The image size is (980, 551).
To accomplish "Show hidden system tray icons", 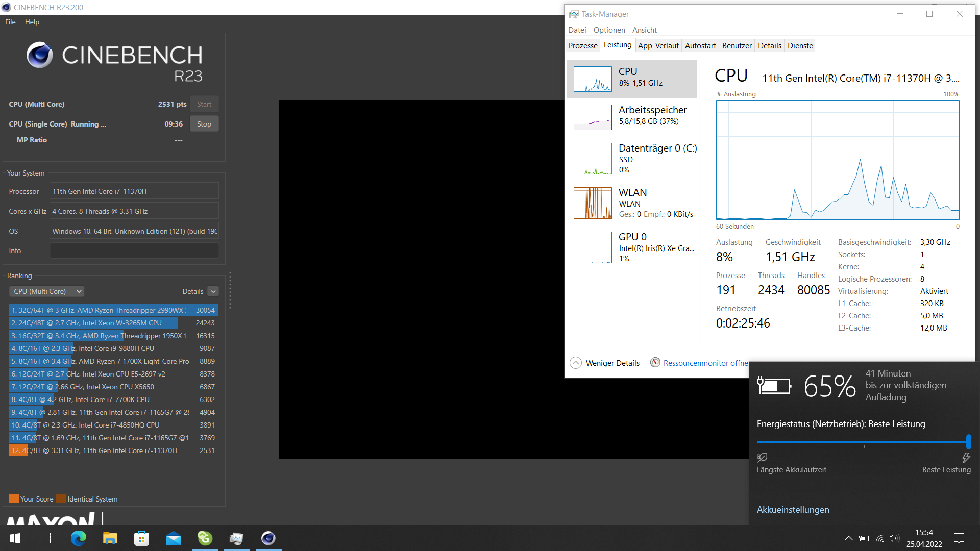I will 848,538.
